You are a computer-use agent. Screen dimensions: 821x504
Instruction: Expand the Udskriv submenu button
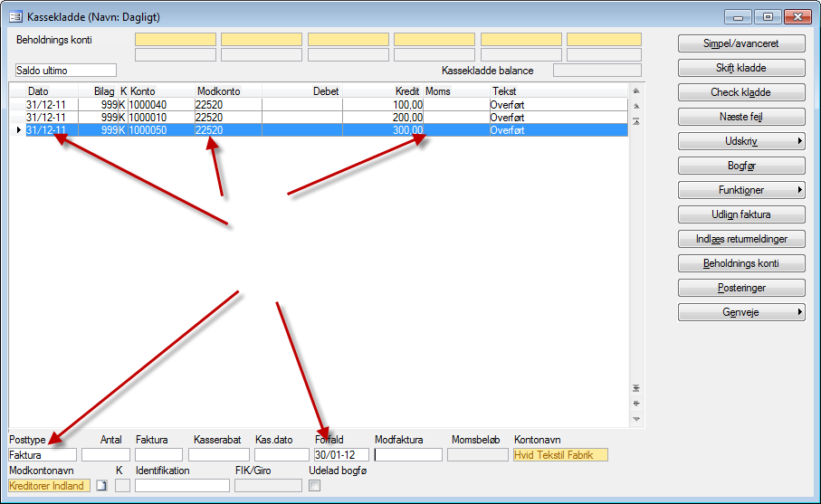(x=741, y=141)
